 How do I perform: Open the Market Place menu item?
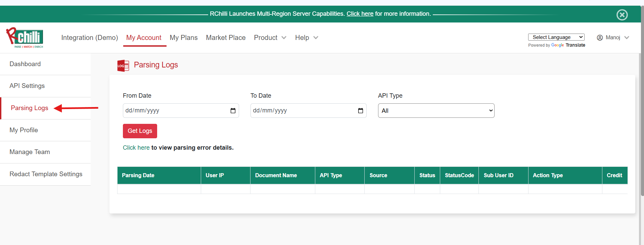[x=226, y=38]
